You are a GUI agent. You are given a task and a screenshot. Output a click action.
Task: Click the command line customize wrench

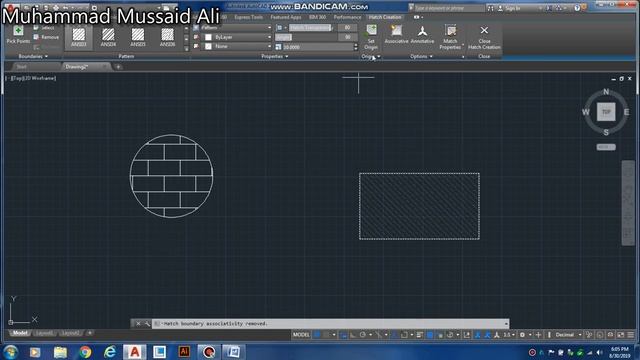147,324
